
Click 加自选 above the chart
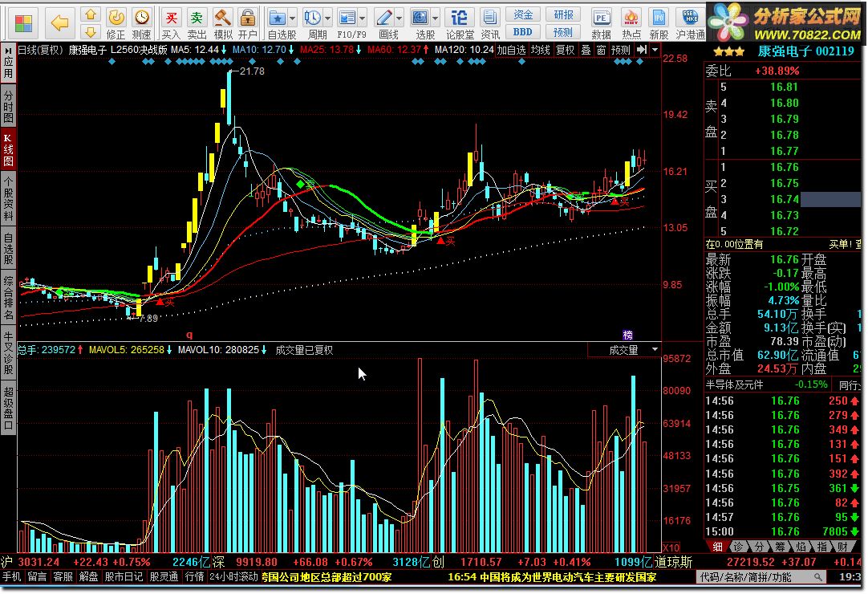tap(512, 50)
